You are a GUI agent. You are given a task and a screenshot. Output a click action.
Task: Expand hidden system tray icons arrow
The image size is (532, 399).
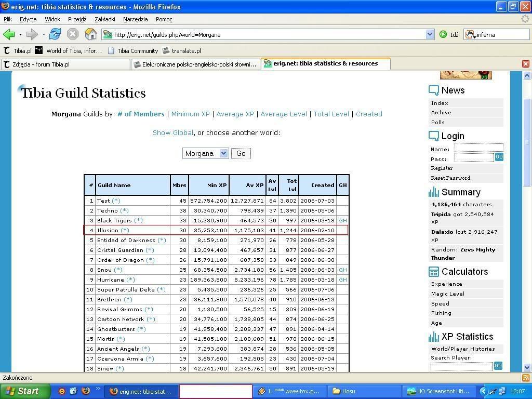click(484, 391)
